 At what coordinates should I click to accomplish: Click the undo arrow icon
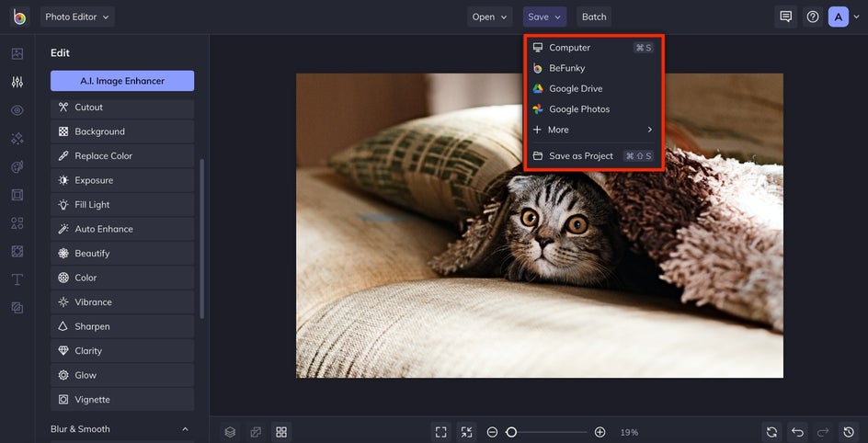coord(797,432)
